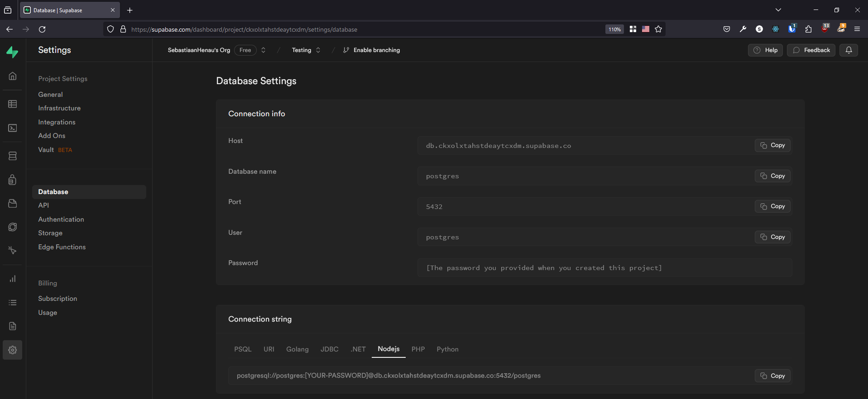Click the browser address bar URL
The height and width of the screenshot is (399, 868).
(x=245, y=29)
